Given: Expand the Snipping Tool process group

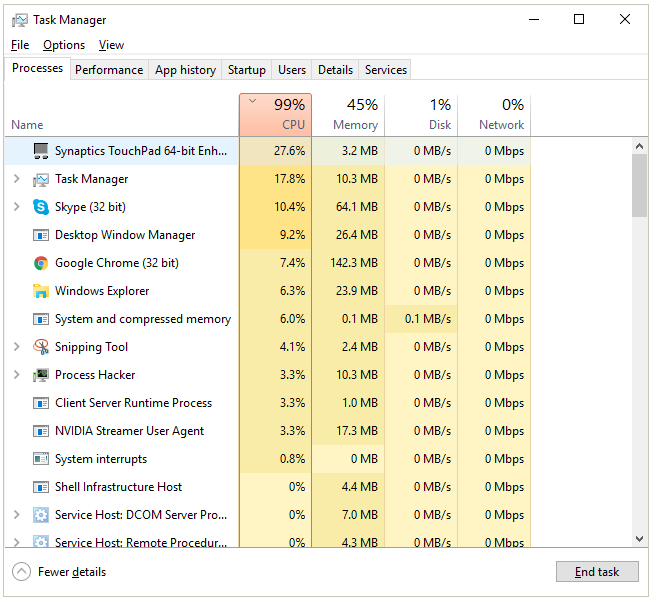Looking at the screenshot, I should pyautogui.click(x=17, y=347).
